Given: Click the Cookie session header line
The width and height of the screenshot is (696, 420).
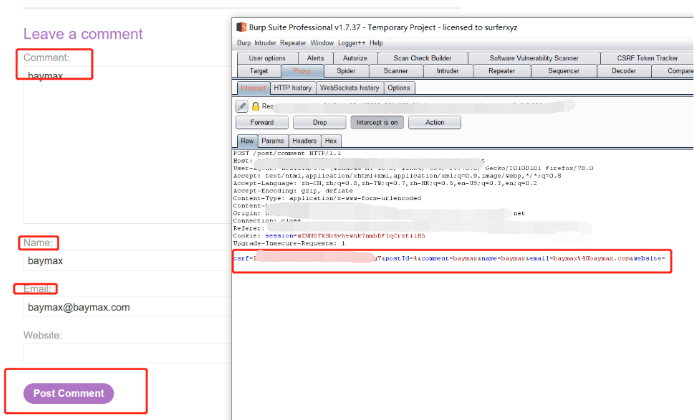Looking at the screenshot, I should point(329,236).
